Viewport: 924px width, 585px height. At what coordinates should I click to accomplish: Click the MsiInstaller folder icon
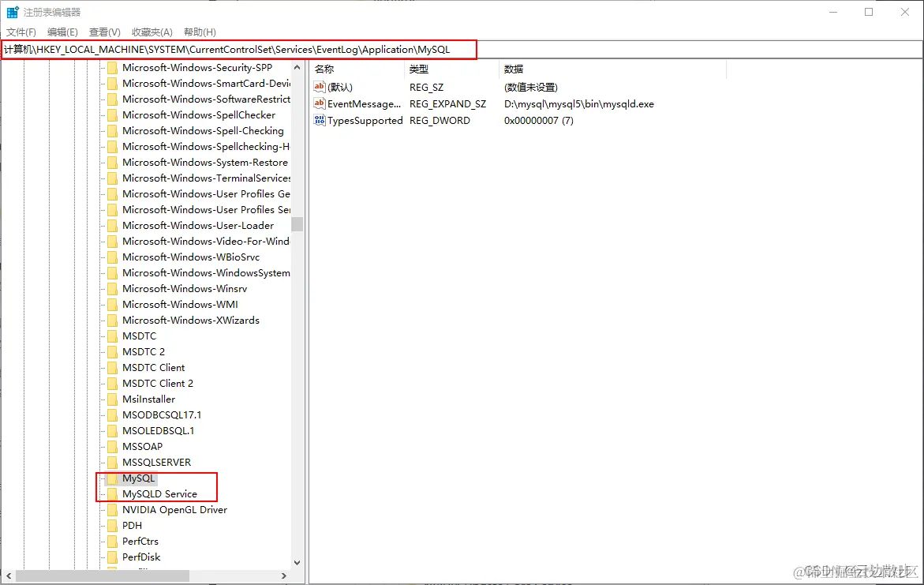(112, 399)
